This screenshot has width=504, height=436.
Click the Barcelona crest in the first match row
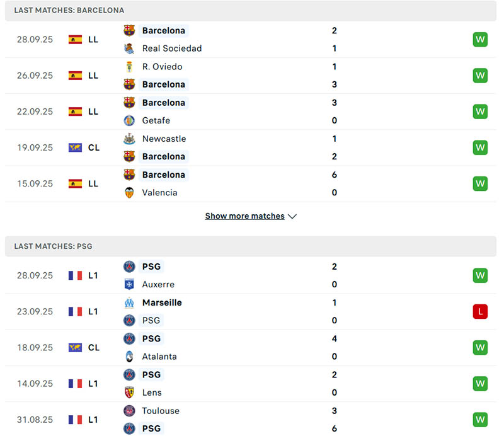coord(129,30)
